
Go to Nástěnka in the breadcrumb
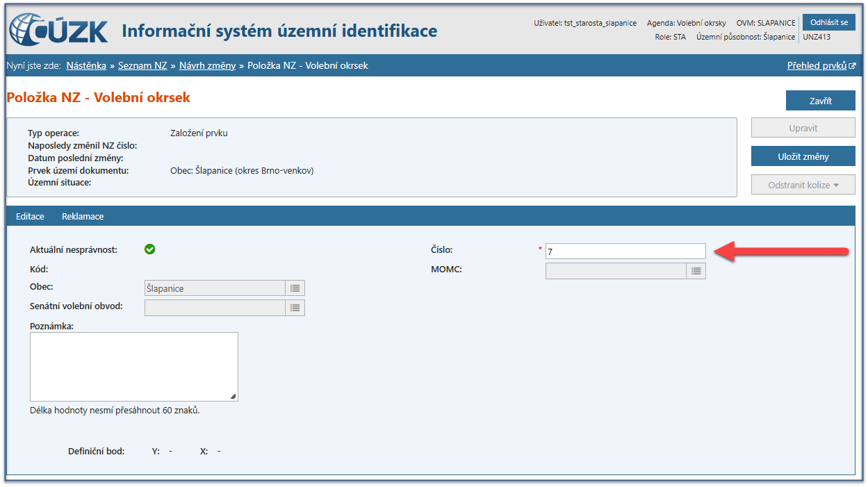pos(86,65)
